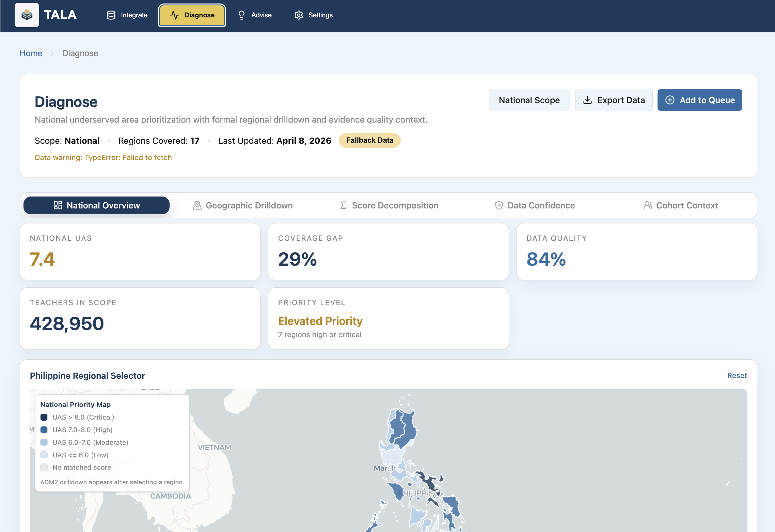The height and width of the screenshot is (532, 775).
Task: Click the Integrate database icon
Action: (111, 15)
